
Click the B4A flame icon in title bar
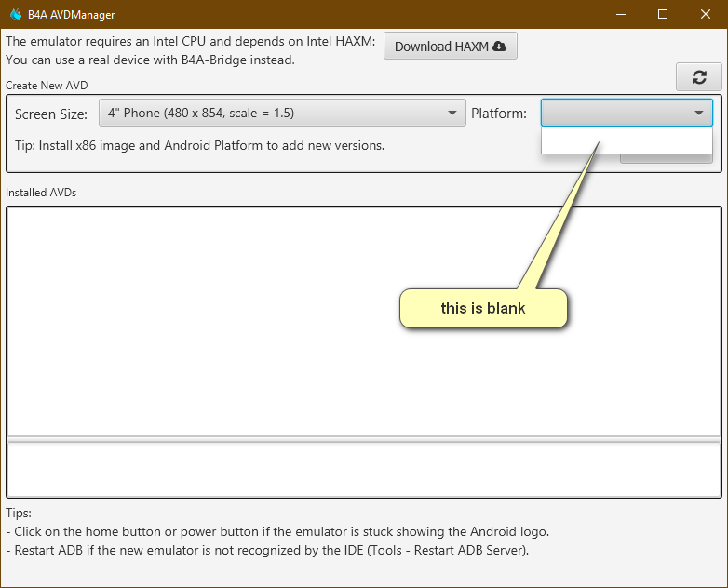click(x=16, y=14)
